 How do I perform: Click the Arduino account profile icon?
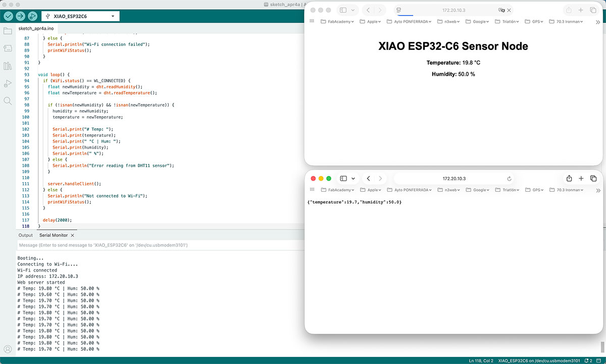[8, 349]
